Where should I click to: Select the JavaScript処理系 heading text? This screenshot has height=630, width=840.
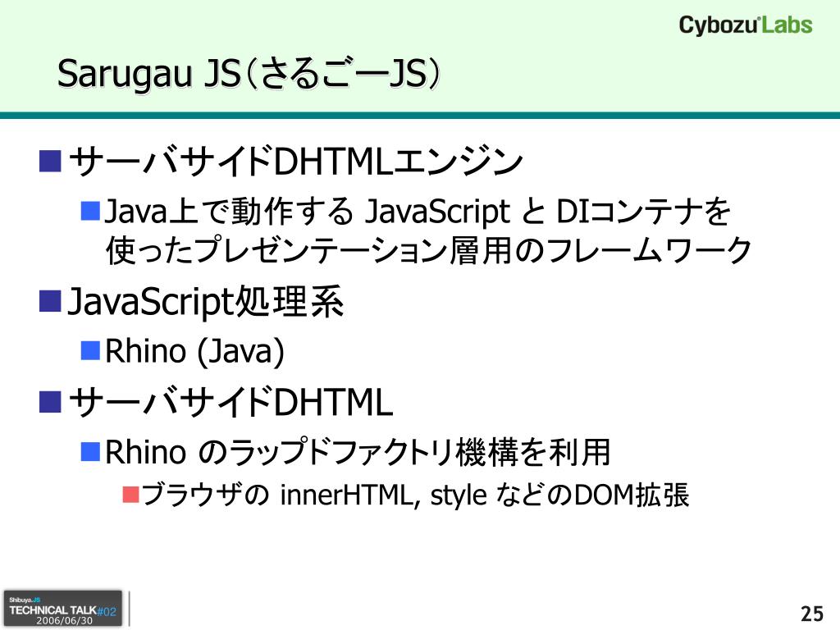coord(204,304)
